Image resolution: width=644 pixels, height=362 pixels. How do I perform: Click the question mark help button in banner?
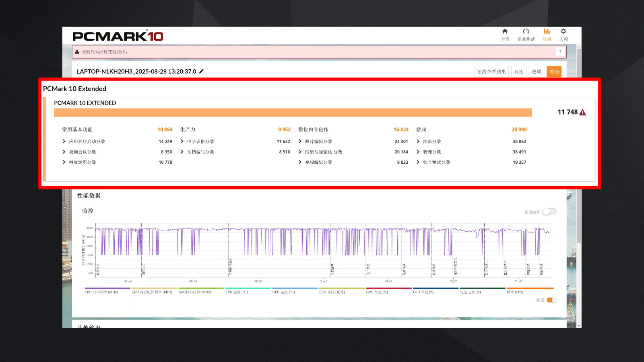click(560, 51)
